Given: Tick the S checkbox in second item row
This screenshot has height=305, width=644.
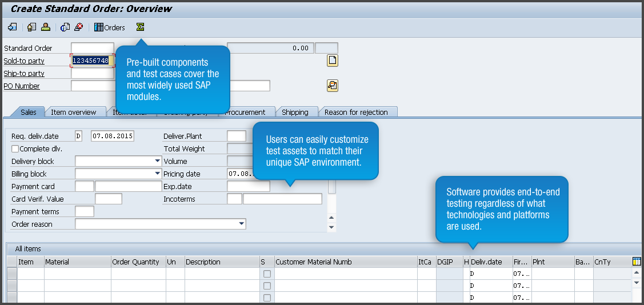Looking at the screenshot, I should (x=267, y=286).
